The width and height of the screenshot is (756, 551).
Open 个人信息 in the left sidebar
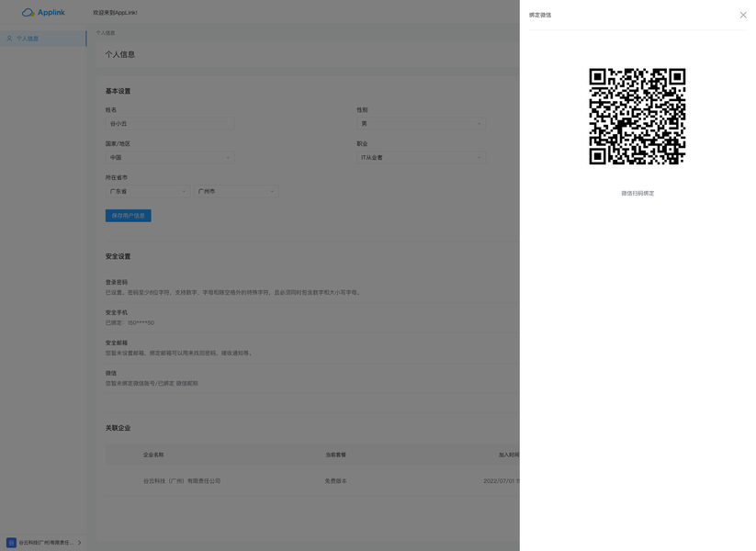tap(43, 39)
